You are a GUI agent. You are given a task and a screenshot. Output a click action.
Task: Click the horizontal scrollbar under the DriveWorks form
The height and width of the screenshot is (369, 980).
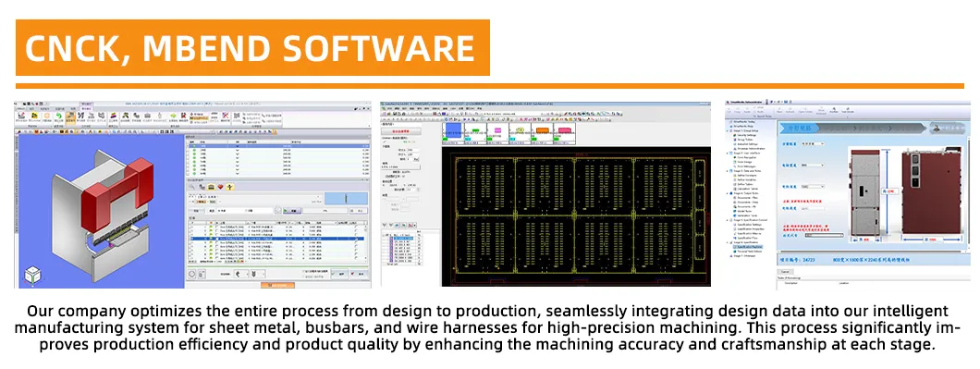tap(872, 252)
